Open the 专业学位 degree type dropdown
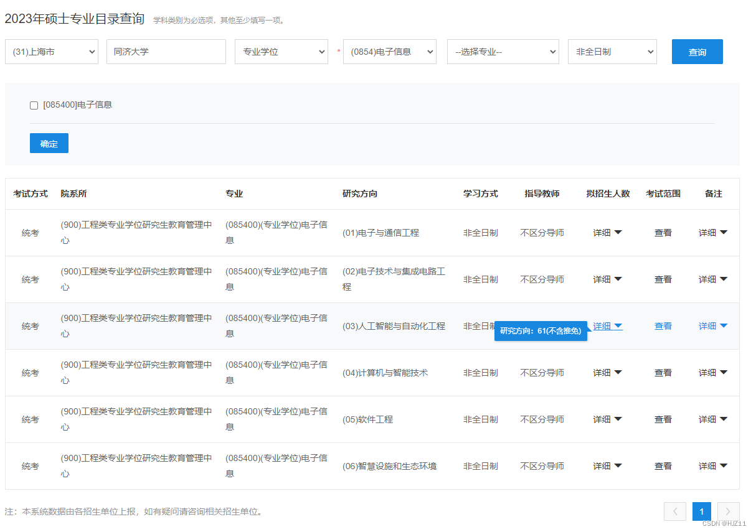Viewport: 756px width, 532px height. (281, 52)
